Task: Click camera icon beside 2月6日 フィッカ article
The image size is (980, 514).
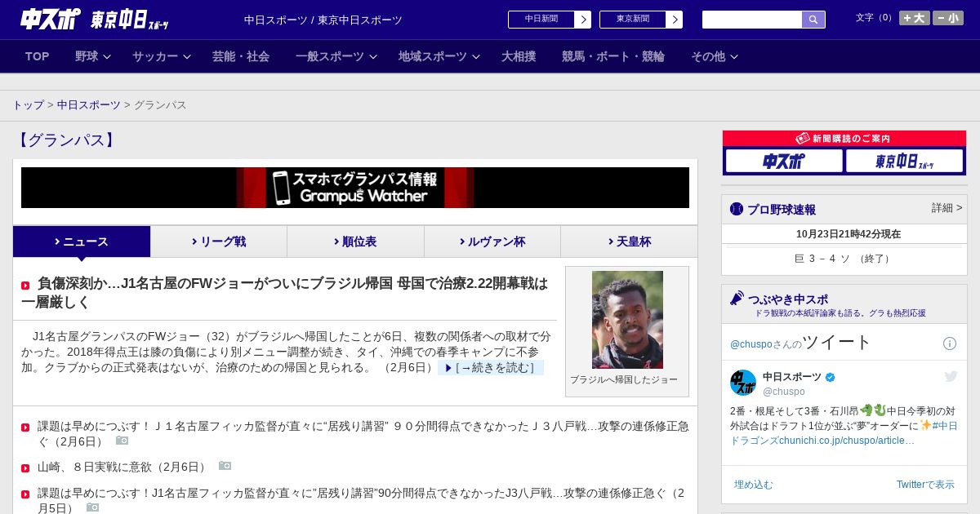Action: coord(122,441)
